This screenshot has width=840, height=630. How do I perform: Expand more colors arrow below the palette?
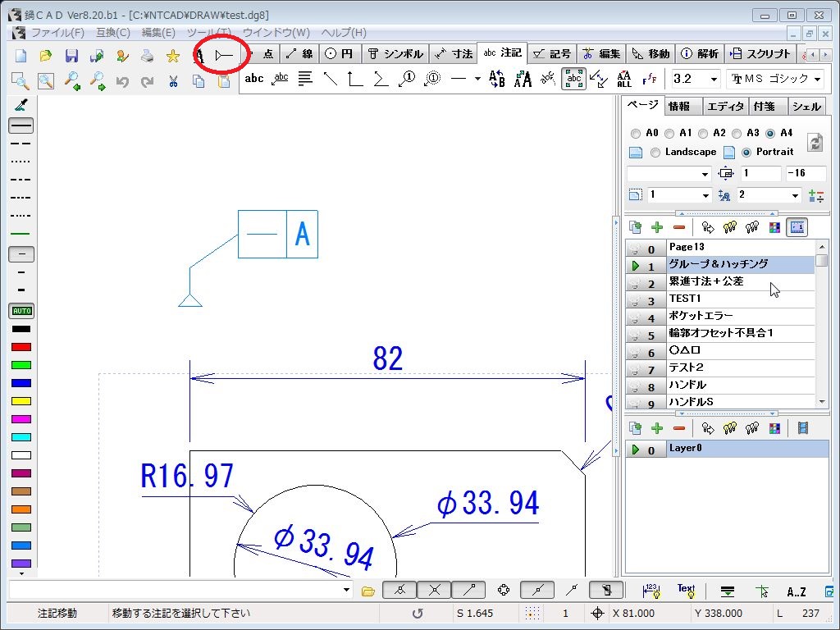pos(21,573)
